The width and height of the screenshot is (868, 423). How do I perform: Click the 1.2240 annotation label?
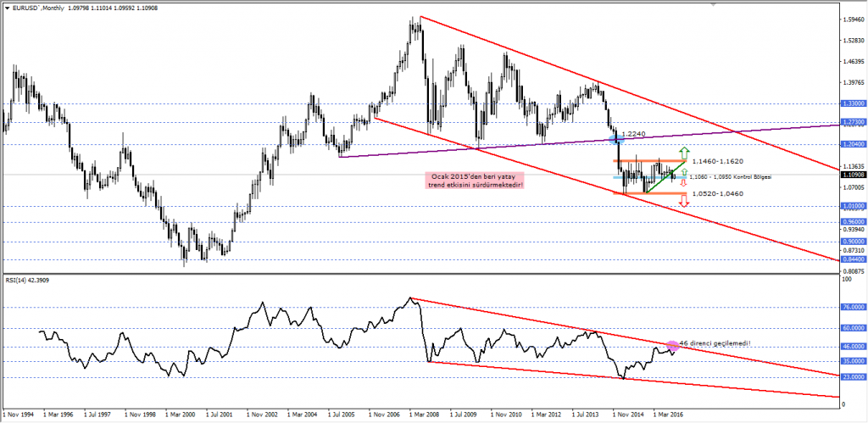pos(634,134)
